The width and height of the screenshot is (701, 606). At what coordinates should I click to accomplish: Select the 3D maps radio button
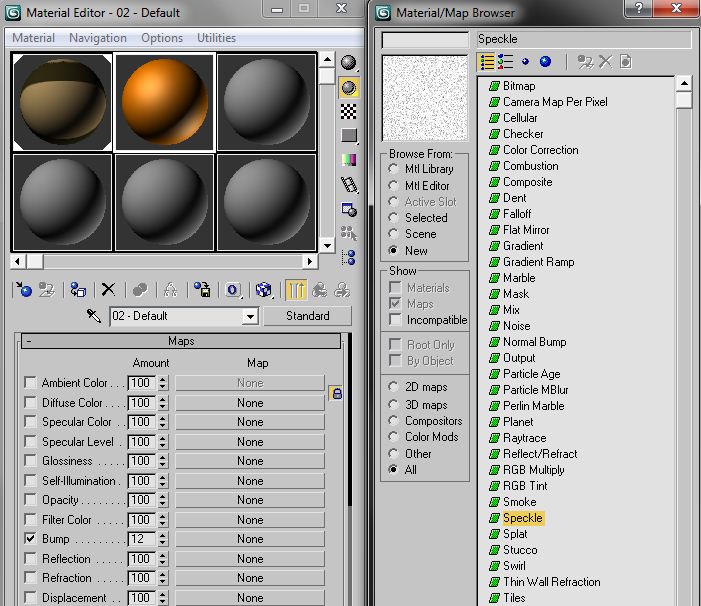[394, 405]
